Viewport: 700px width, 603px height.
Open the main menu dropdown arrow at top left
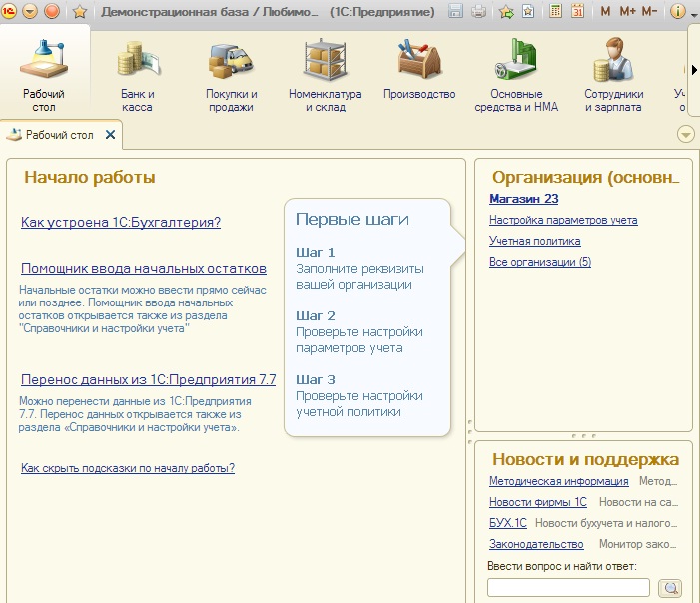(x=30, y=12)
